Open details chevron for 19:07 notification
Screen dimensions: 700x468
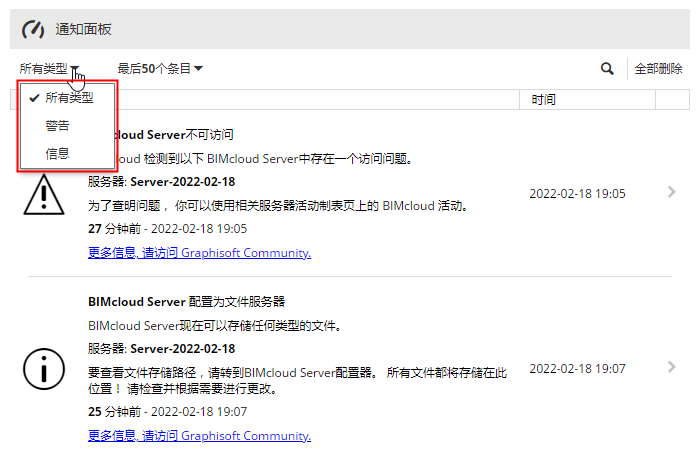coord(671,367)
